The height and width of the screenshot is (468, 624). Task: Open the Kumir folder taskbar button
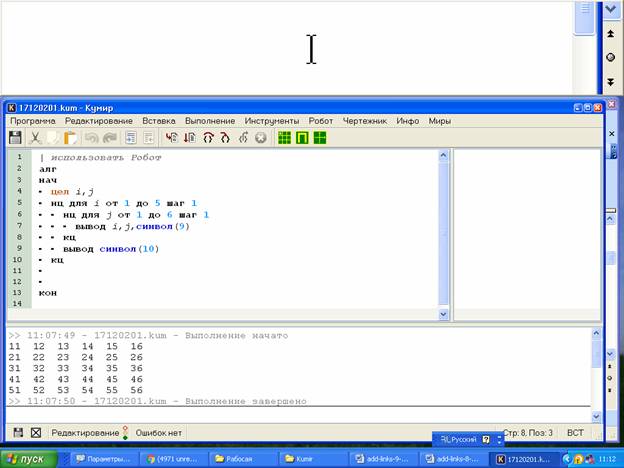coord(313,459)
